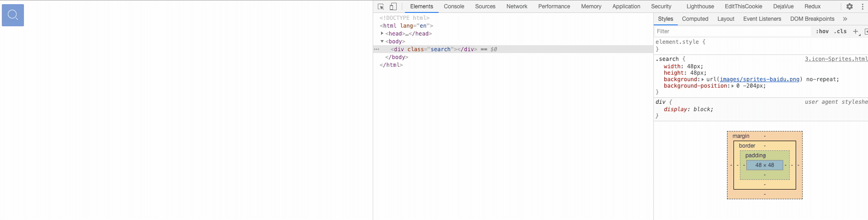The image size is (868, 220).
Task: Click the styles Filter input field
Action: (x=733, y=31)
